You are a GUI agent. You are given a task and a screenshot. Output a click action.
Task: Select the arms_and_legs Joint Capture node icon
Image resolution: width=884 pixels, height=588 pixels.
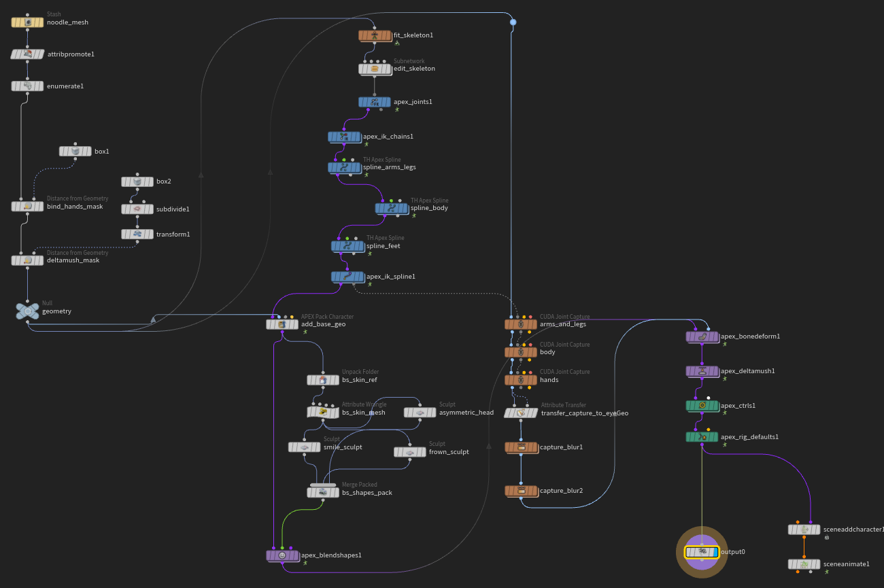pyautogui.click(x=521, y=324)
